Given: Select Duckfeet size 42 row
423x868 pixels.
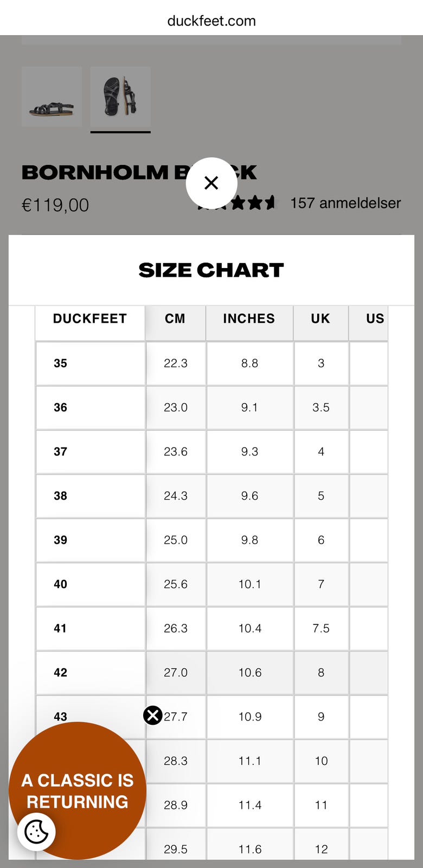Looking at the screenshot, I should pyautogui.click(x=211, y=673).
